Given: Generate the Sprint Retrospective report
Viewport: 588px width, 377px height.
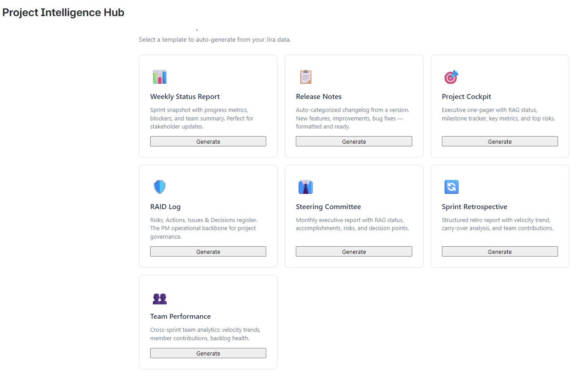Looking at the screenshot, I should 500,252.
